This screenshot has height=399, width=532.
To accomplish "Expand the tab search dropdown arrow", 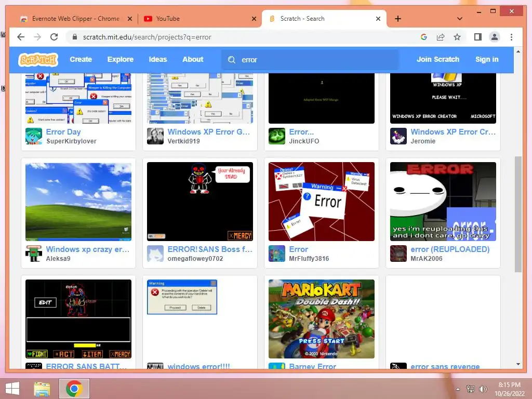I will click(459, 19).
